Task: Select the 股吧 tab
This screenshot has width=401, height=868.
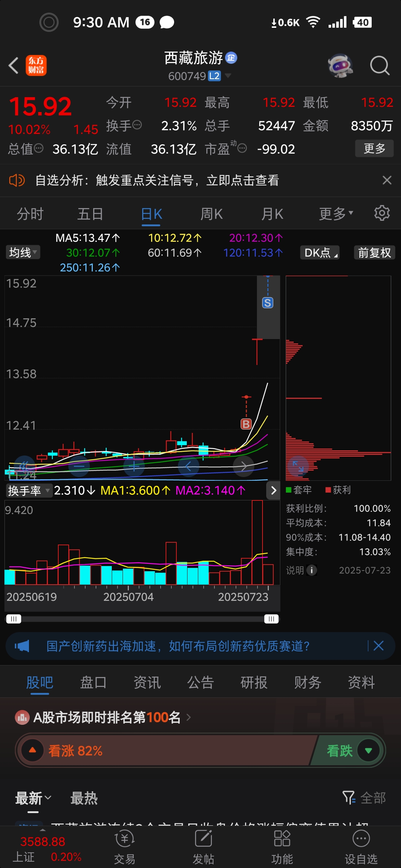Action: click(x=40, y=682)
